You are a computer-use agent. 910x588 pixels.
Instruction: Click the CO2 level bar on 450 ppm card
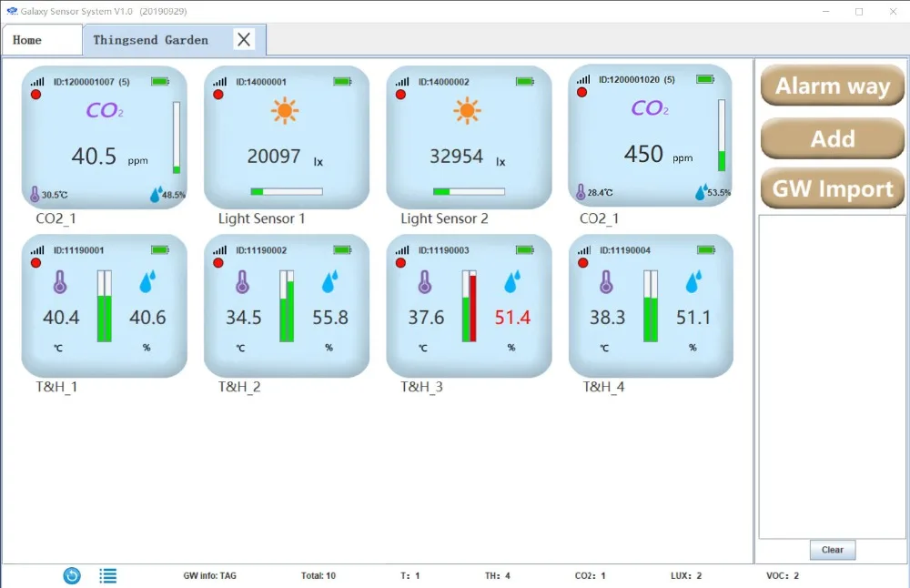pos(722,136)
